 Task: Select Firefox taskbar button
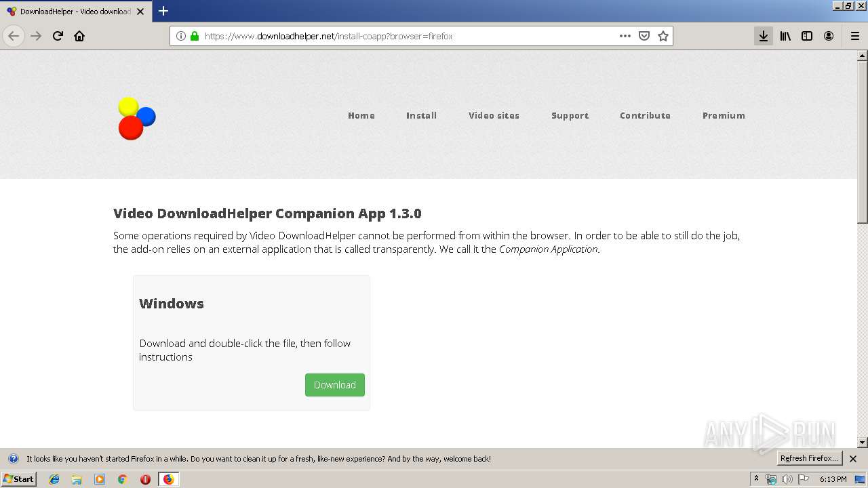click(168, 479)
